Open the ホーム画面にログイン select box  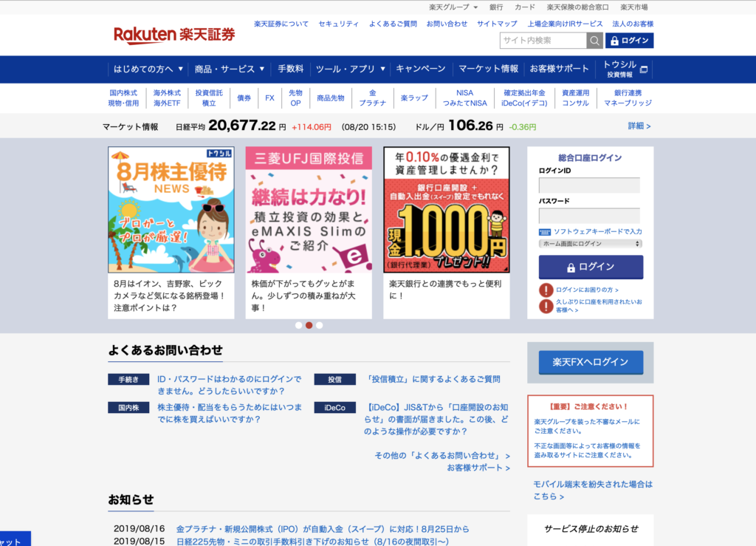point(591,244)
